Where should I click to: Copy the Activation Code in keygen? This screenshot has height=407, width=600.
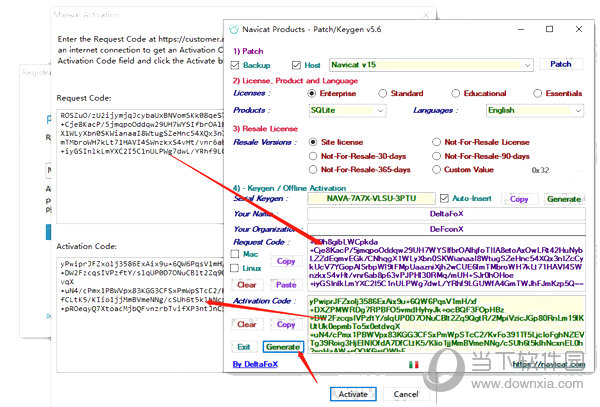[x=286, y=324]
